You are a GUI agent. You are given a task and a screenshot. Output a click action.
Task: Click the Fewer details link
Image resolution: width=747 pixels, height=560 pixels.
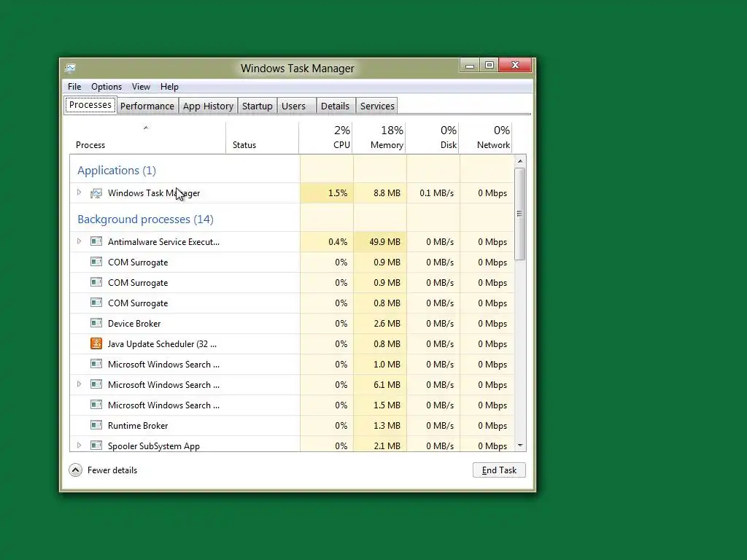[x=112, y=470]
